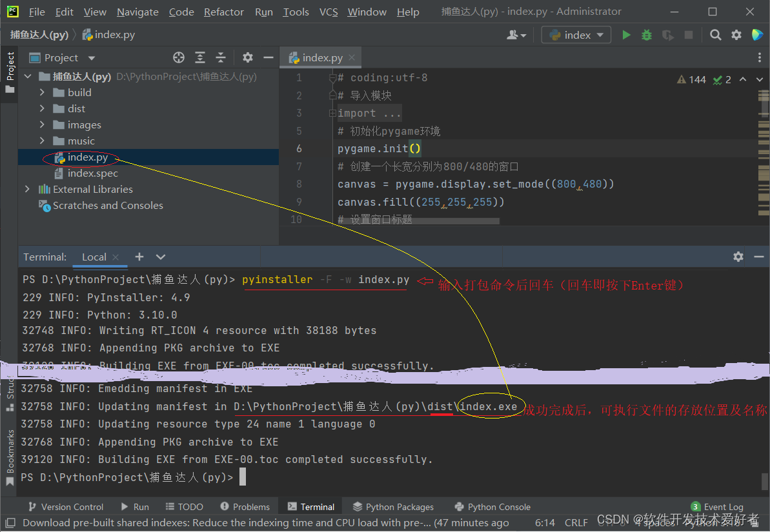Viewport: 770px width, 532px height.
Task: Click Select Opened File crosshair in Project panel
Action: pos(179,57)
